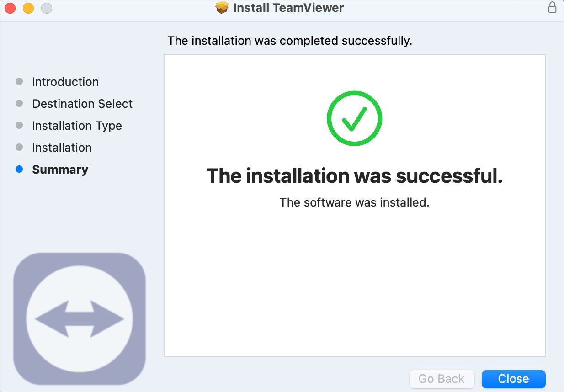
Task: Click the TeamViewer logo in the sidebar
Action: (x=80, y=318)
